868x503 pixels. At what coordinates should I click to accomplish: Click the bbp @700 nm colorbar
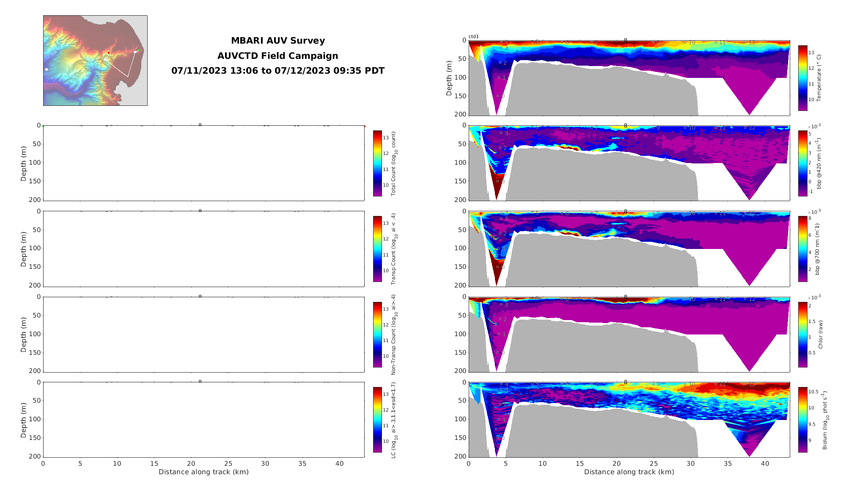[802, 249]
